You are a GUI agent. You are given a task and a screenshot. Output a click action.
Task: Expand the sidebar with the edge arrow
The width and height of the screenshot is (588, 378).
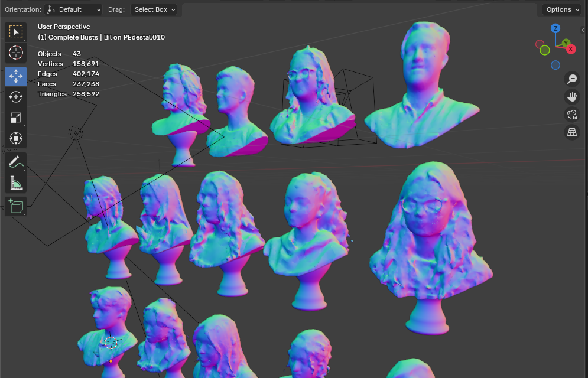[584, 29]
